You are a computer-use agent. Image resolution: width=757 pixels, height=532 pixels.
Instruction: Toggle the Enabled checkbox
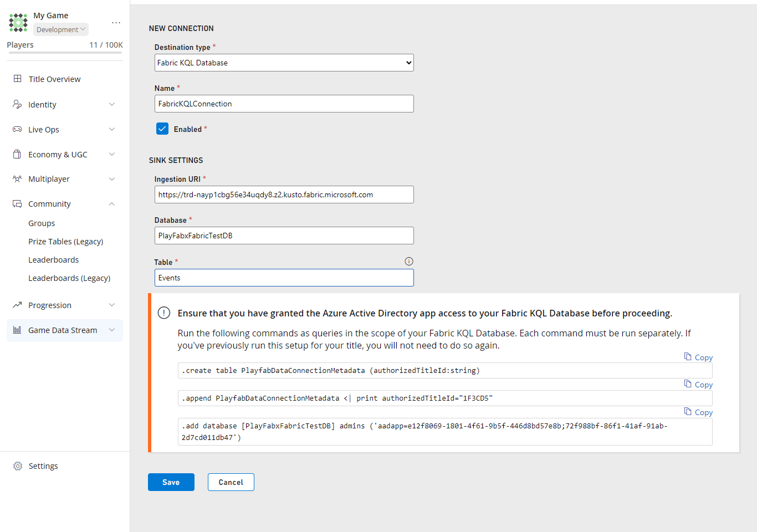(162, 129)
